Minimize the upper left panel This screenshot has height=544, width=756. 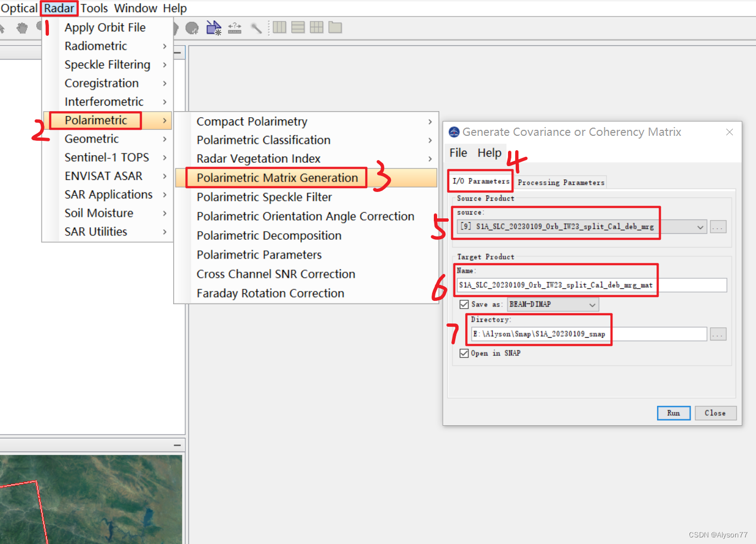178,53
